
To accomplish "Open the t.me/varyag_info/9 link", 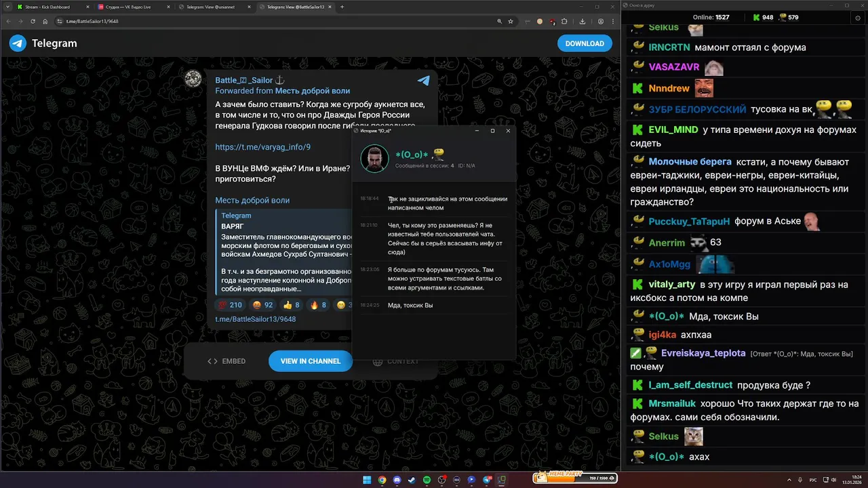I will (263, 147).
